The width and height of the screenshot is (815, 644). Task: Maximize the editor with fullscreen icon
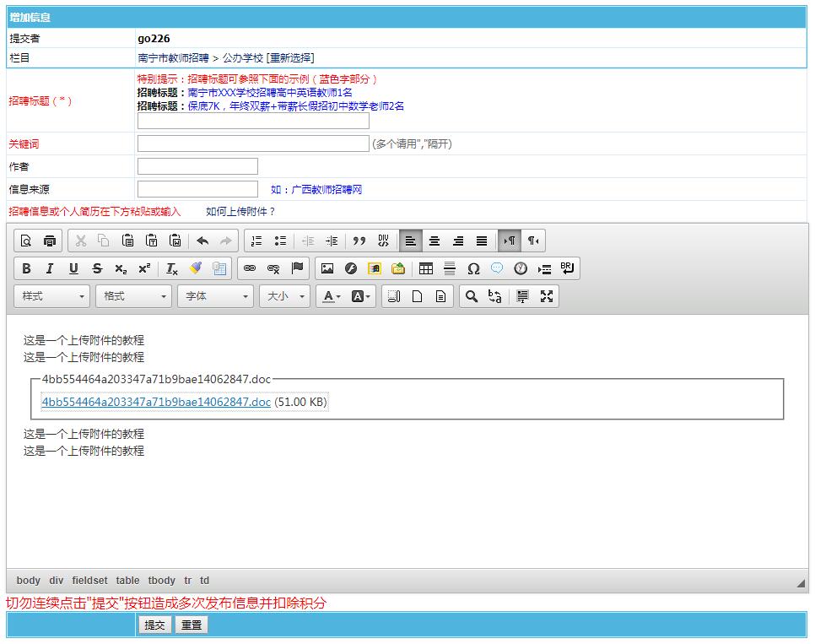pyautogui.click(x=547, y=296)
